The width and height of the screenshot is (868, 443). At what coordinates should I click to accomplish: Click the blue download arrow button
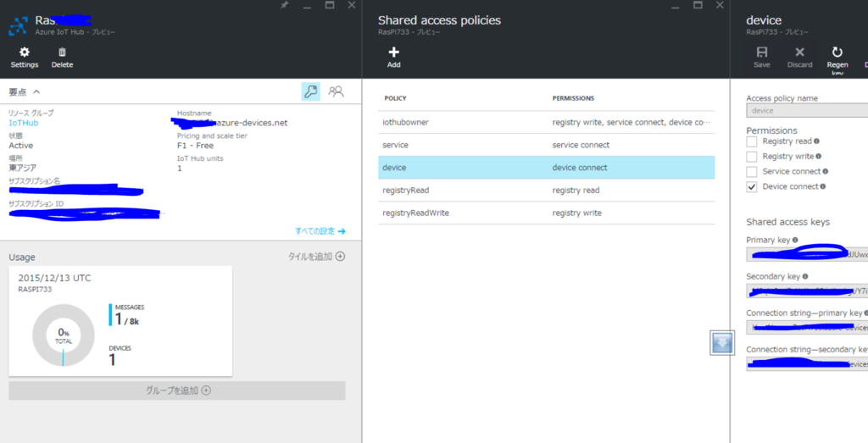point(722,343)
